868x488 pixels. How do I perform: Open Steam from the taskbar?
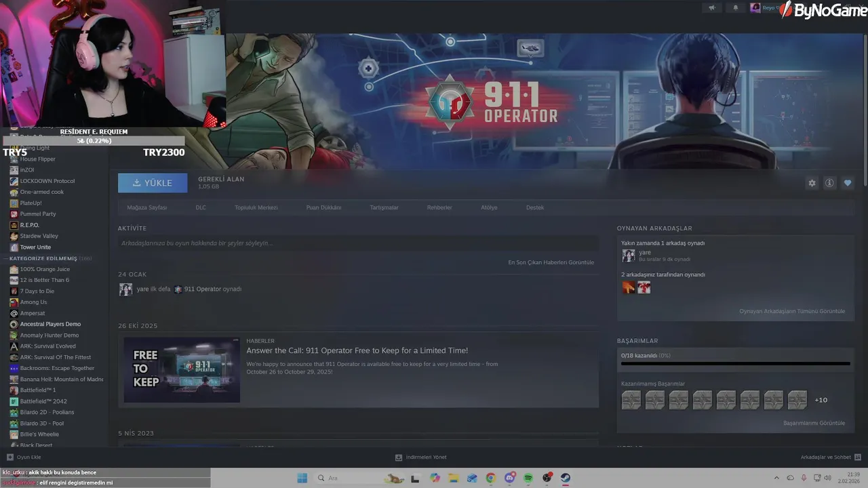(566, 478)
